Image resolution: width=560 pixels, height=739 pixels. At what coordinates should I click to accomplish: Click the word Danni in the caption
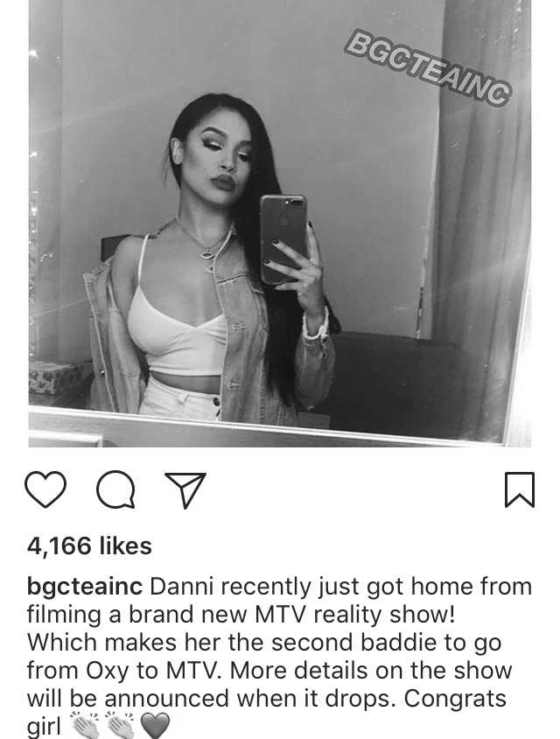point(182,588)
